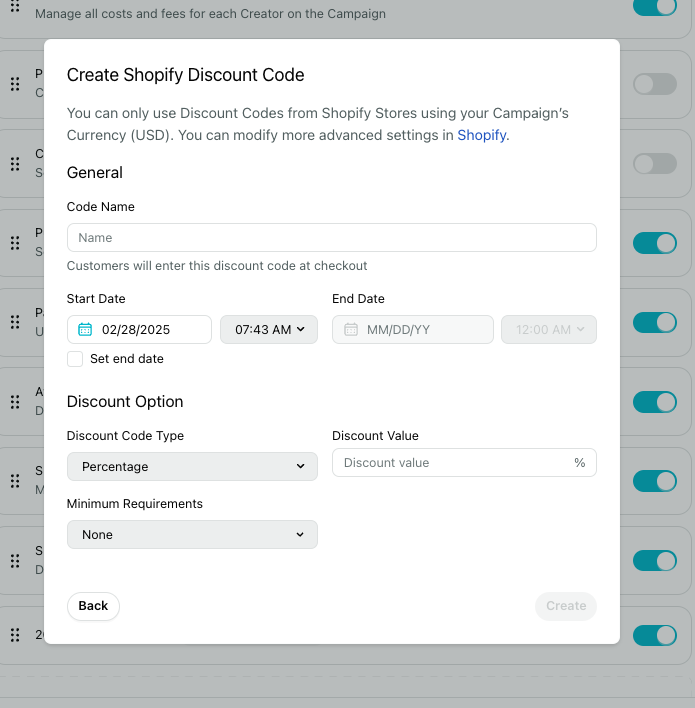Open the Discount Code Type Percentage dropdown
The image size is (695, 708).
pyautogui.click(x=192, y=466)
